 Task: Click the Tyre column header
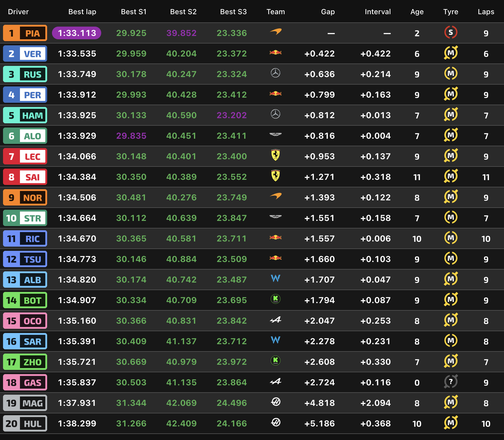(451, 12)
